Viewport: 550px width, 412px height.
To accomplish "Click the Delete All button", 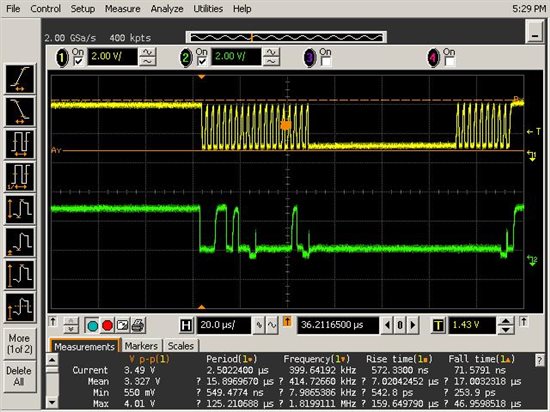I will point(20,376).
